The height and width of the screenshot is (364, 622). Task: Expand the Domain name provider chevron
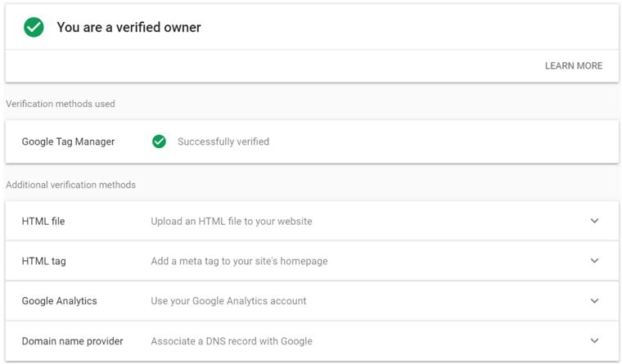click(594, 341)
